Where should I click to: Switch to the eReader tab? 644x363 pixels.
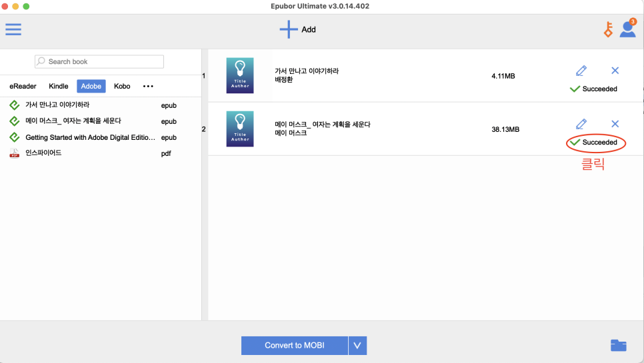pyautogui.click(x=23, y=86)
